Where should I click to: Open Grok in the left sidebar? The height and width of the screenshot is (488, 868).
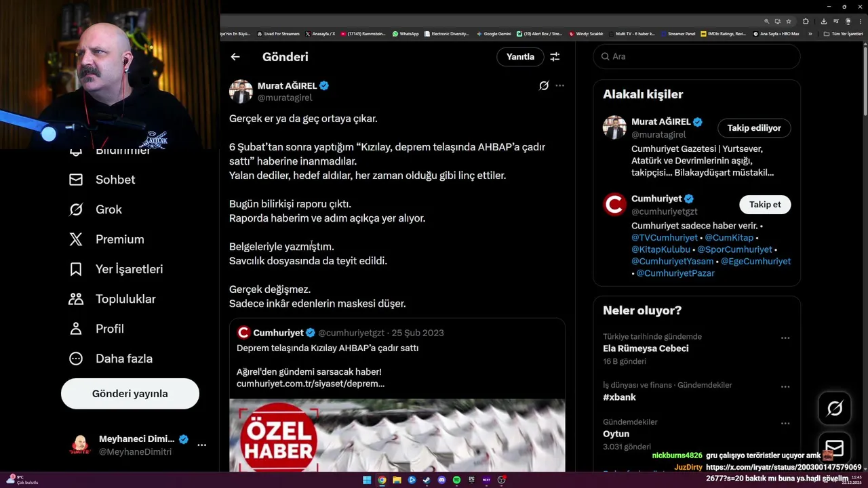pyautogui.click(x=96, y=209)
